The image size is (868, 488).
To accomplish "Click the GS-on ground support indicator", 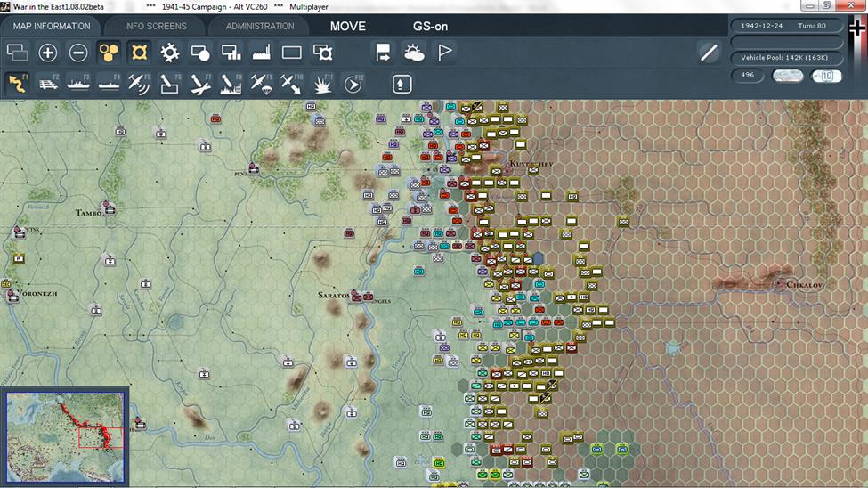I will tap(430, 26).
